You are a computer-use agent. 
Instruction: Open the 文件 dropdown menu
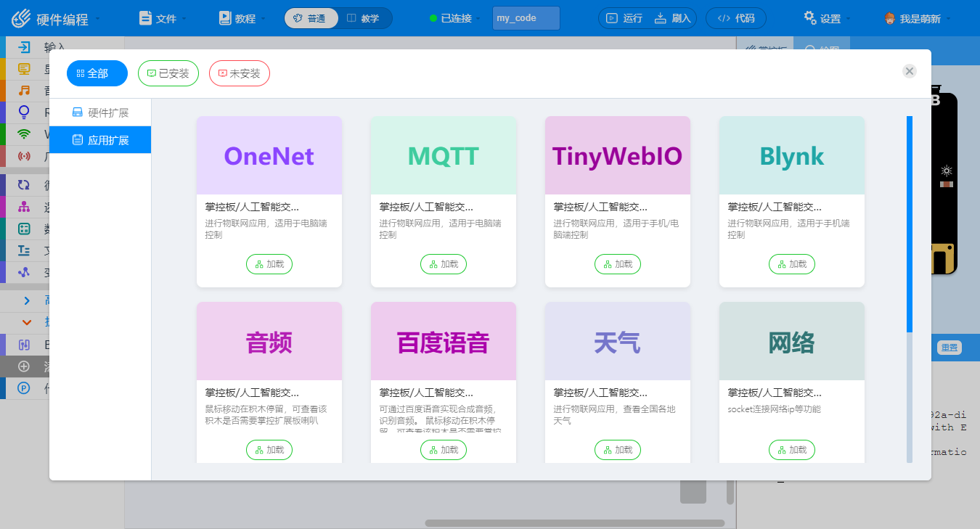[163, 18]
